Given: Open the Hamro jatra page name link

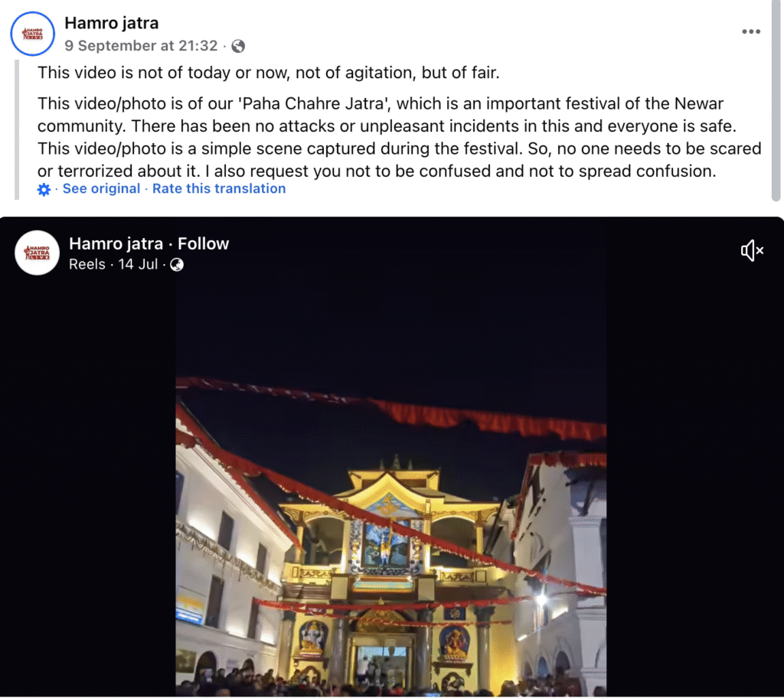Looking at the screenshot, I should (112, 23).
